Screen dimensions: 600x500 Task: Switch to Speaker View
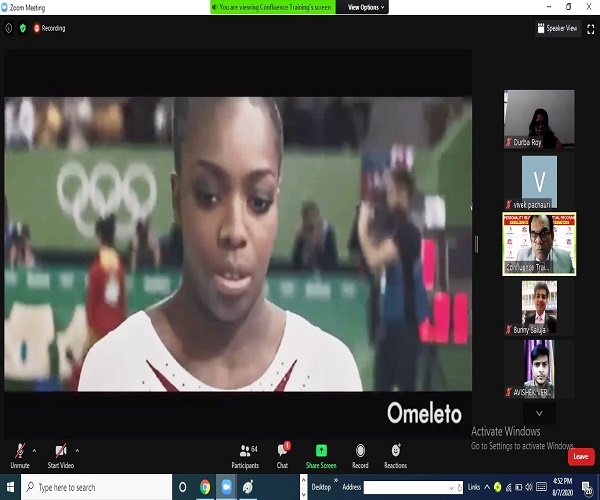point(558,28)
